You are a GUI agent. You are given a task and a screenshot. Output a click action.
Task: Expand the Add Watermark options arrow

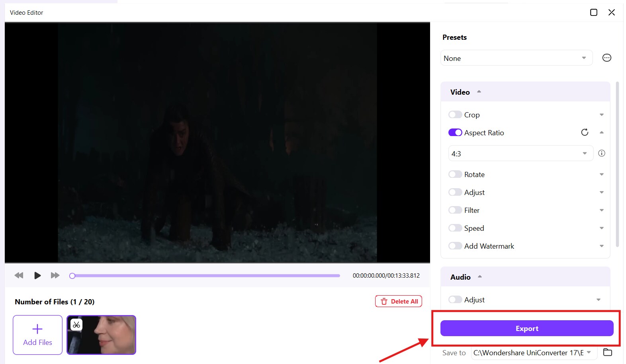(x=602, y=246)
